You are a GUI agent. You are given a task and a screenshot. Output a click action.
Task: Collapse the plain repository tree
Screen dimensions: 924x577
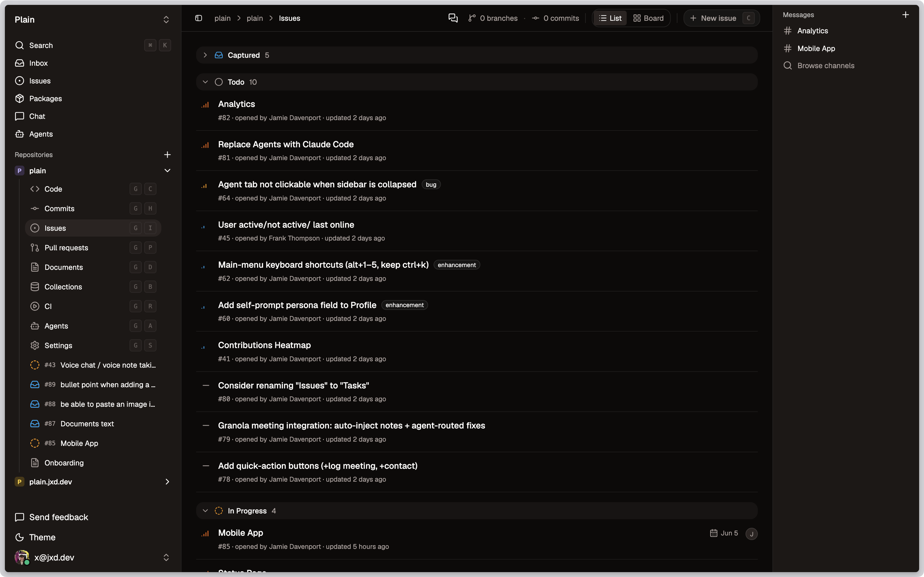[x=167, y=171]
